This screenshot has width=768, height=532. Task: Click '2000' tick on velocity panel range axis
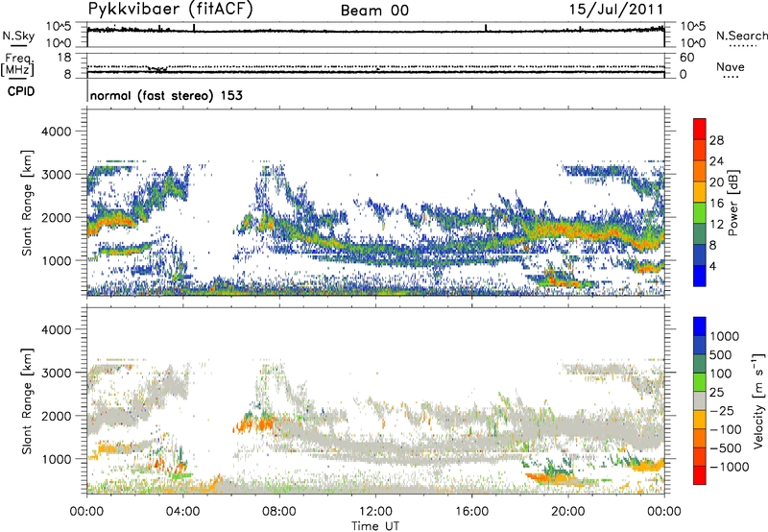[x=56, y=416]
